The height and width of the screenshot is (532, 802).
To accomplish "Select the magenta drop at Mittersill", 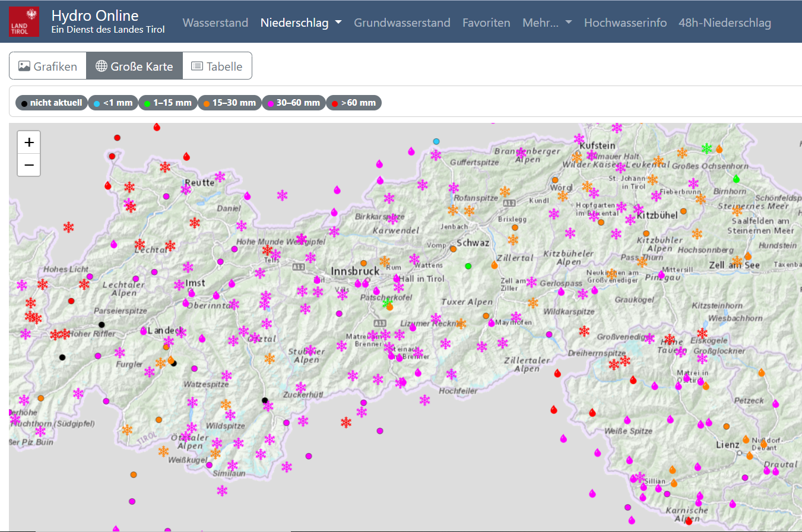I will coord(661,275).
